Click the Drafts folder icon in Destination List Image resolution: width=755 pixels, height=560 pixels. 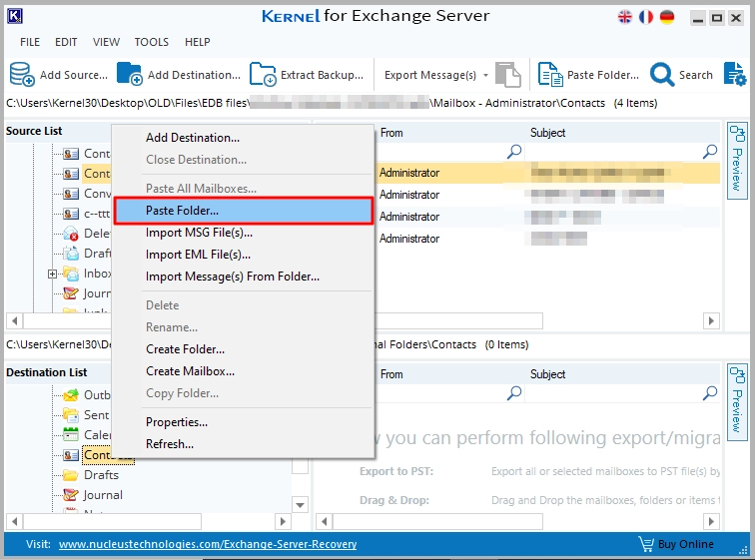71,475
